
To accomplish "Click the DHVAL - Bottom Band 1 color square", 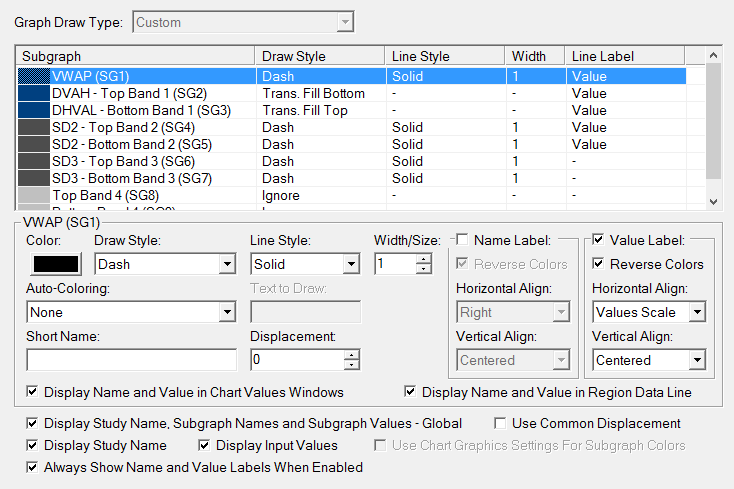I will pyautogui.click(x=34, y=110).
